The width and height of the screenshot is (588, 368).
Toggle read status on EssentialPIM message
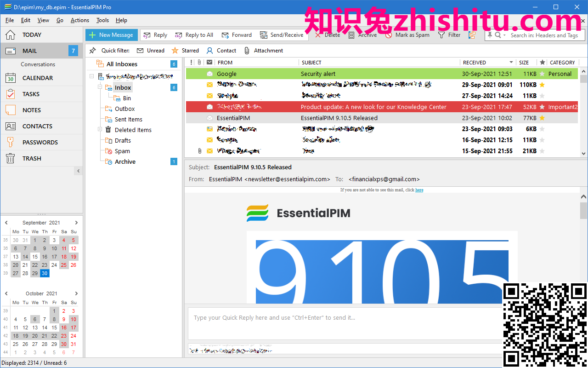point(209,118)
